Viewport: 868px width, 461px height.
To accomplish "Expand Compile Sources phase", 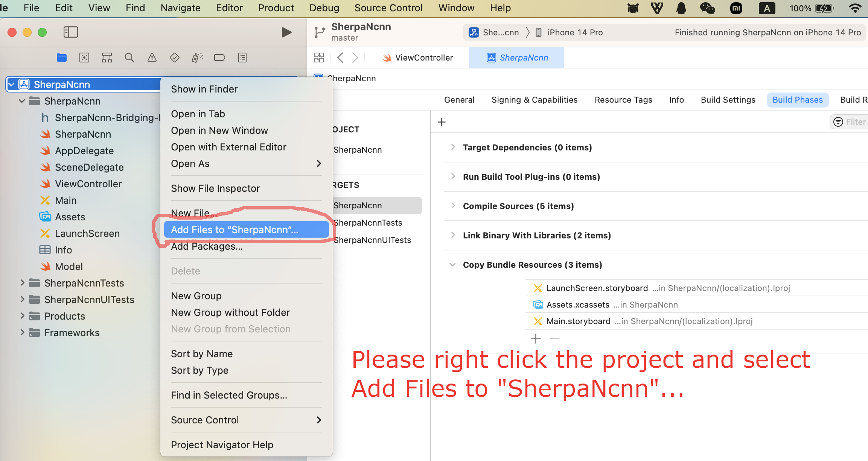I will (x=453, y=206).
